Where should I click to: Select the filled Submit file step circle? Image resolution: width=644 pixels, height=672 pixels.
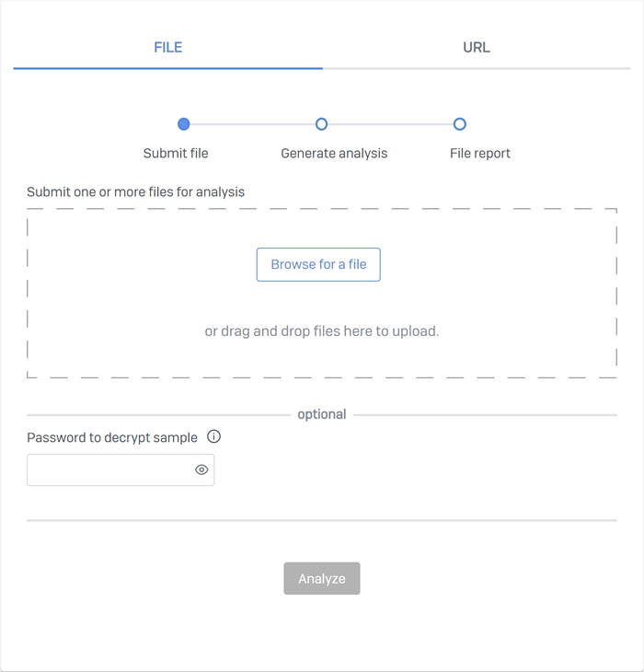(184, 124)
